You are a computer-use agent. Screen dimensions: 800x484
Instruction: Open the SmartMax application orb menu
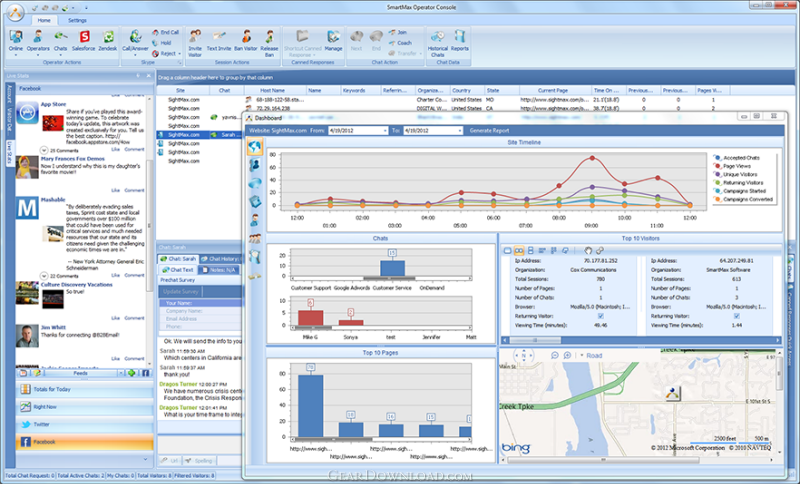pos(15,12)
